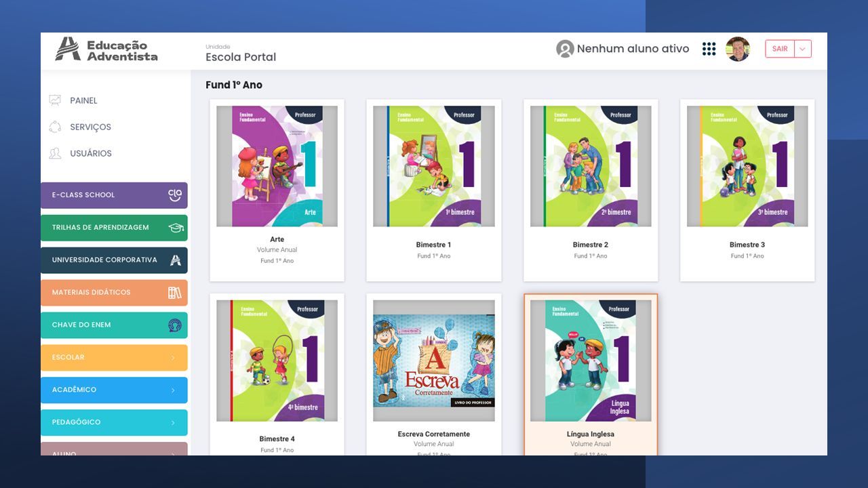Click the user profile photo avatar
868x488 pixels.
[x=738, y=49]
